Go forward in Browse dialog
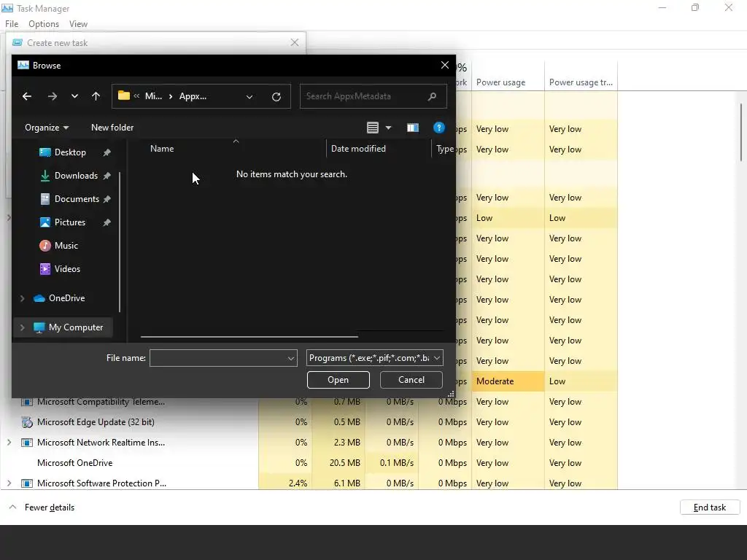Screen dimensions: 747x560 click(53, 96)
